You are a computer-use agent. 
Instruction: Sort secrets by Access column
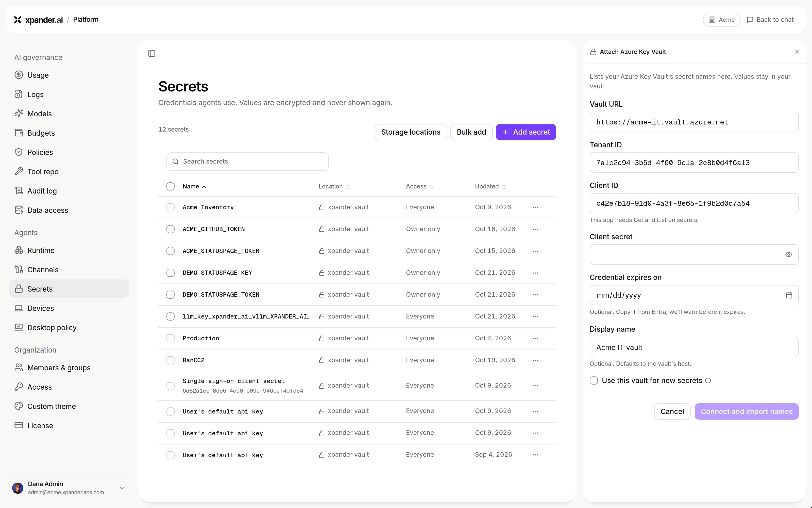point(419,186)
